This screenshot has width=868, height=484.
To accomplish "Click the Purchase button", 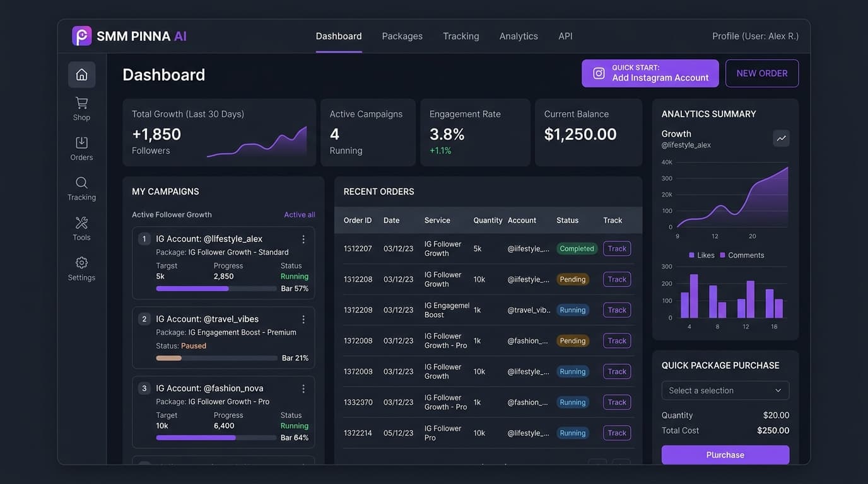I will [x=725, y=455].
